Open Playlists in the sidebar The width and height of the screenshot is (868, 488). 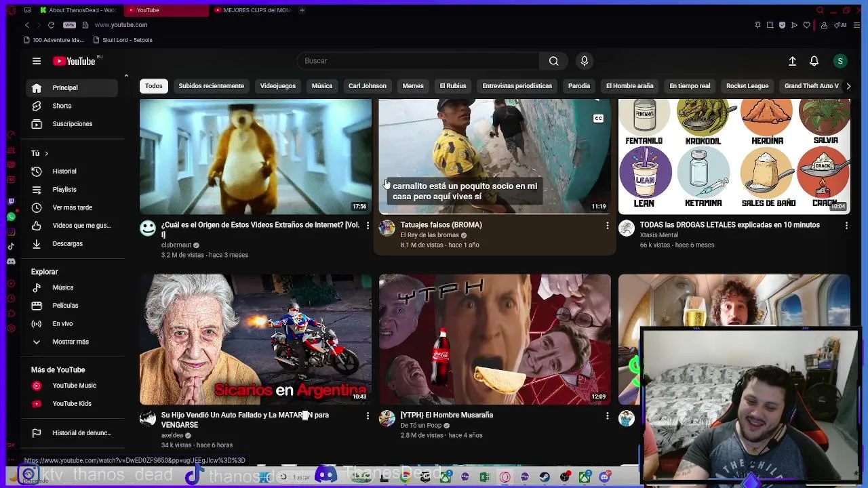click(72, 190)
